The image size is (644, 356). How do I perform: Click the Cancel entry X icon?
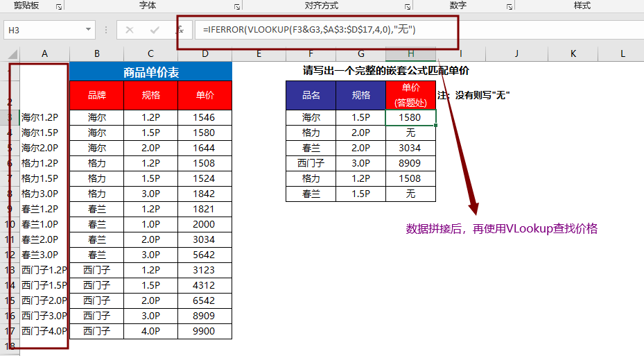pos(130,30)
